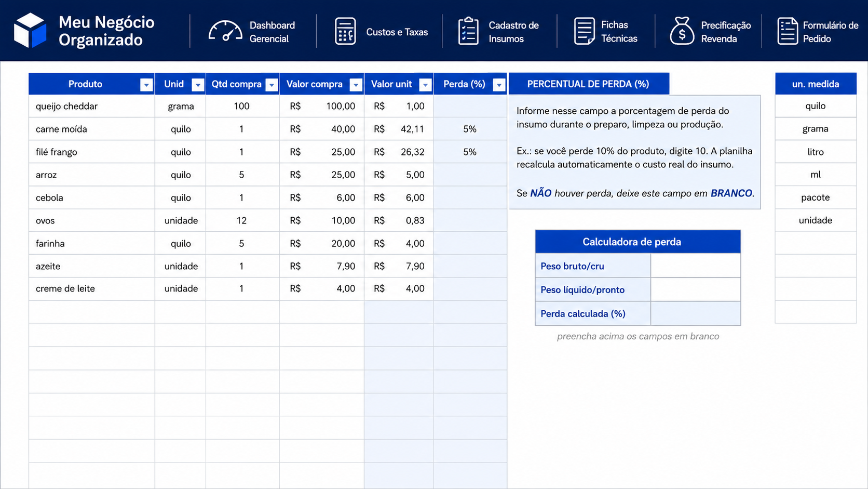The width and height of the screenshot is (868, 489).
Task: Navigate to Custos e Taxas
Action: [397, 32]
